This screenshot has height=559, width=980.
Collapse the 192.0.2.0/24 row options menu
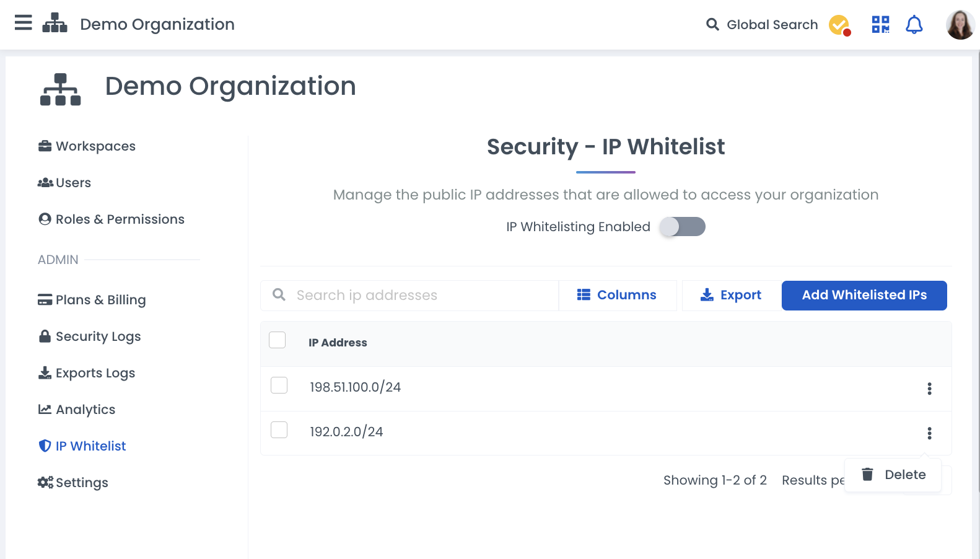click(929, 433)
